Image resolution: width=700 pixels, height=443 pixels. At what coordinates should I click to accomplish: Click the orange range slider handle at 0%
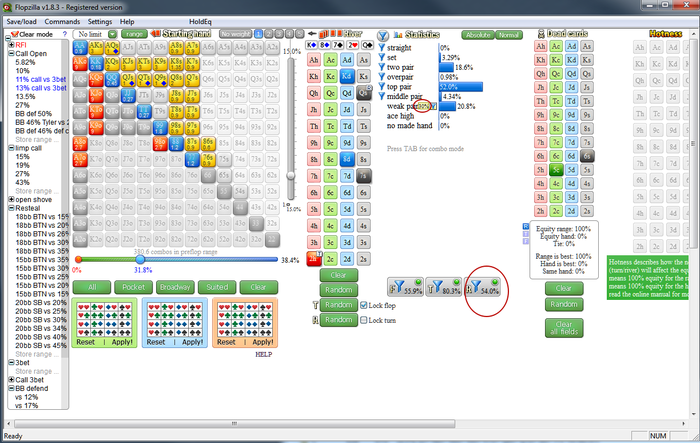[79, 259]
